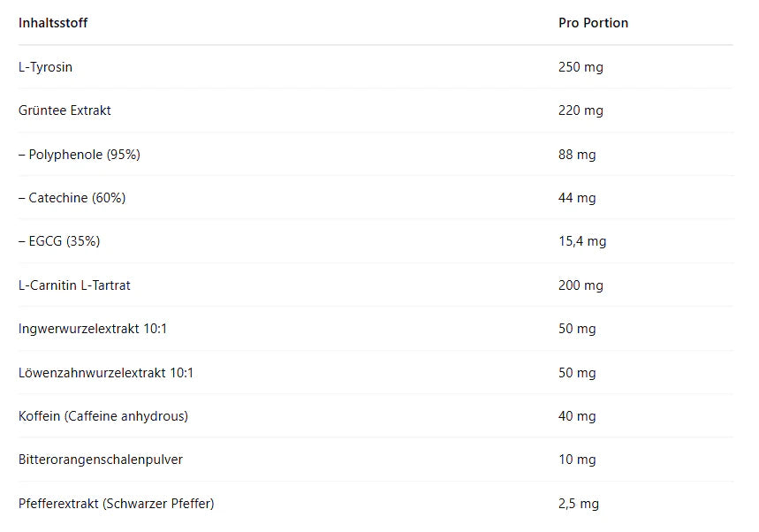Select the Grüntee Extrakt row label
This screenshot has height=532, width=759.
[x=65, y=110]
